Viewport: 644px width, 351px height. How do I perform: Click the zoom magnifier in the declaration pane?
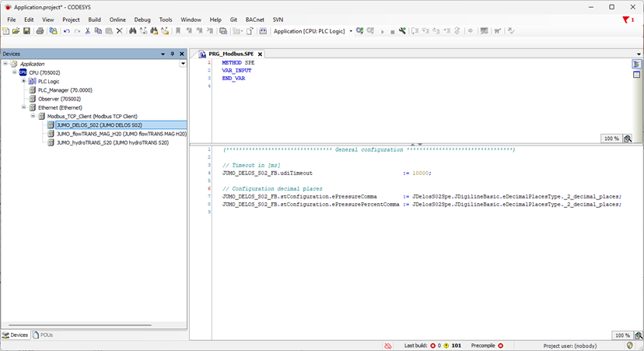(628, 139)
